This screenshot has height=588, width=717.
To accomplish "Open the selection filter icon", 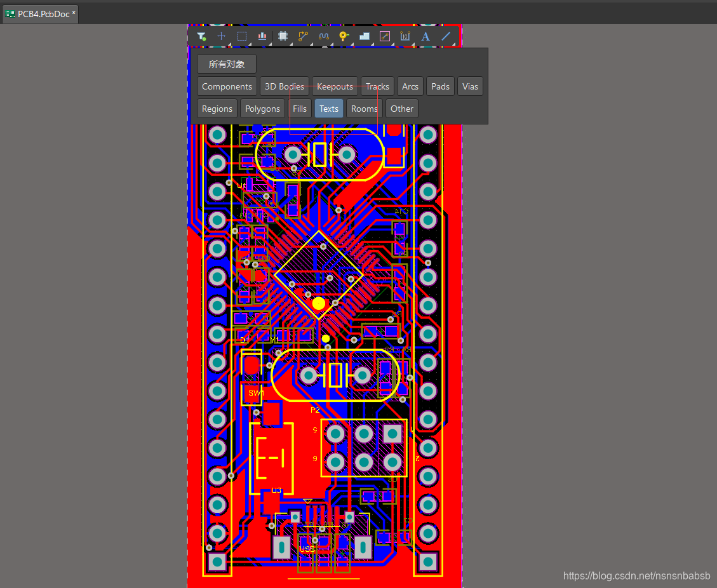I will point(201,37).
